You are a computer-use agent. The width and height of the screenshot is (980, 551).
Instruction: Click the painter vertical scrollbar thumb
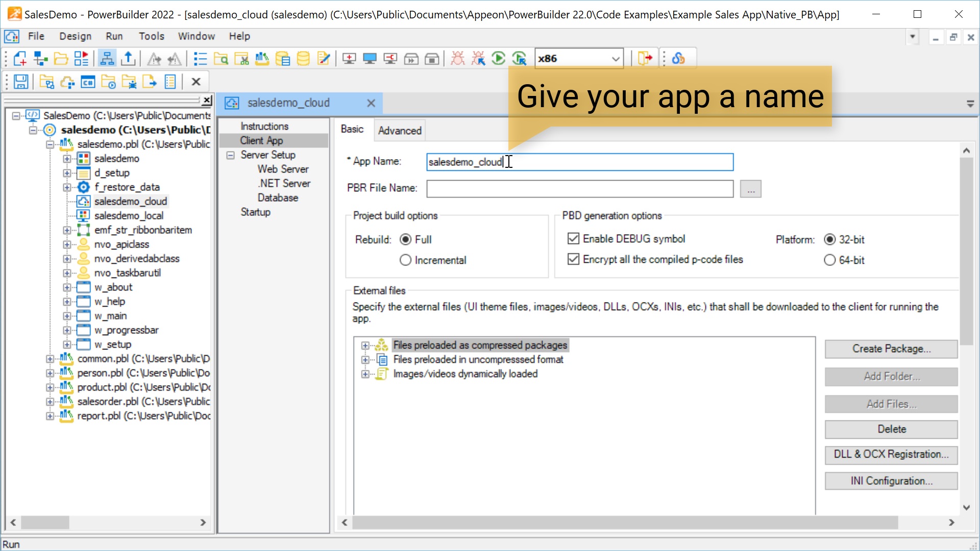[x=966, y=251]
